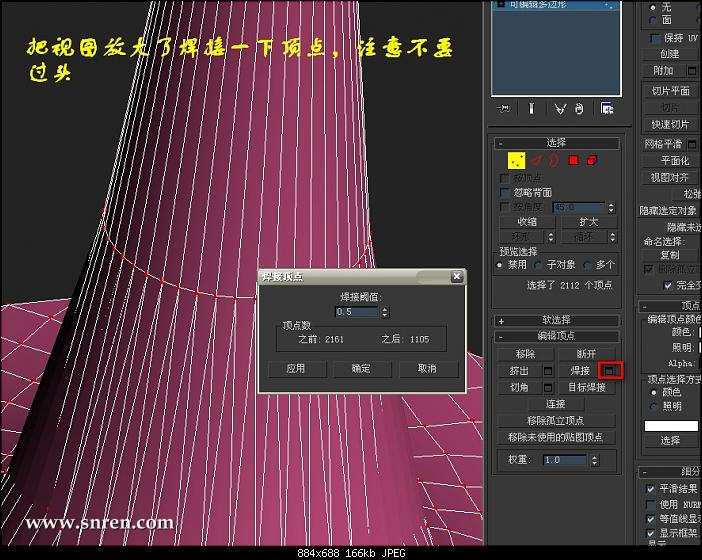This screenshot has width=702, height=560.
Task: Toggle 等值线显示 checkbox
Action: pos(651,519)
